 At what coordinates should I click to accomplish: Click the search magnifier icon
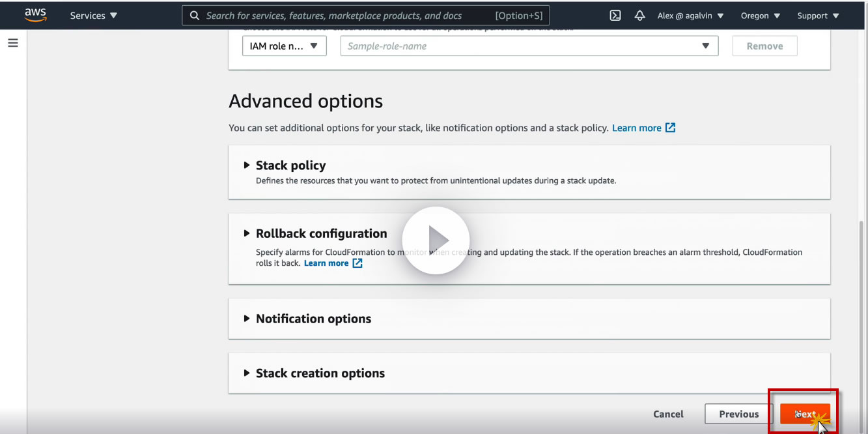pos(195,16)
